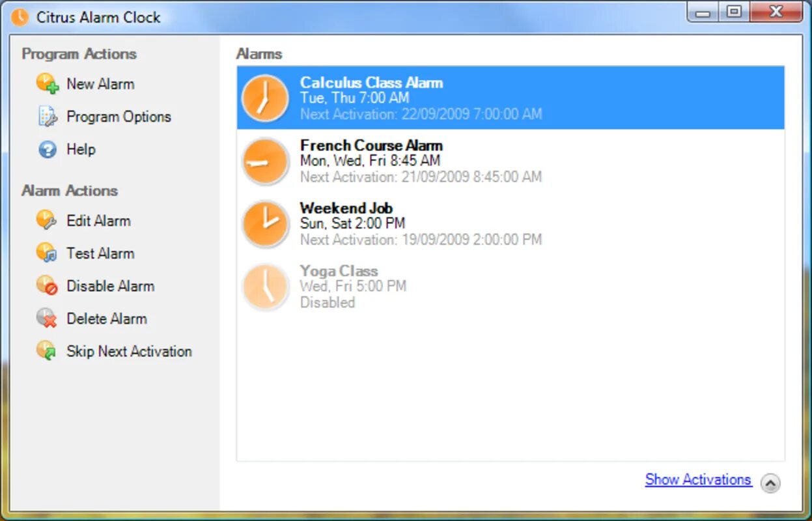The width and height of the screenshot is (812, 521).
Task: Maximize the Citrus Alarm Clock window
Action: coord(734,12)
